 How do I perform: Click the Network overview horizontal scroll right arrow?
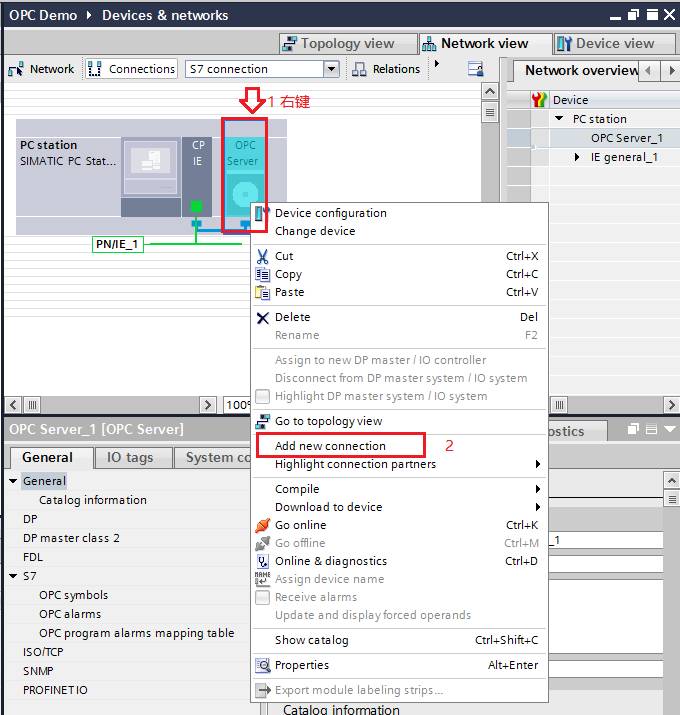pos(671,404)
